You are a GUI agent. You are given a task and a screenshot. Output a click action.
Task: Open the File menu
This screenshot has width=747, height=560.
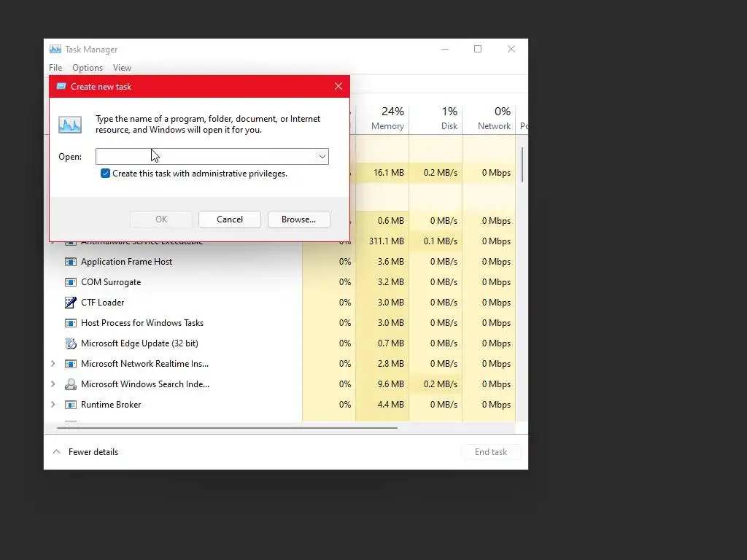pos(55,68)
